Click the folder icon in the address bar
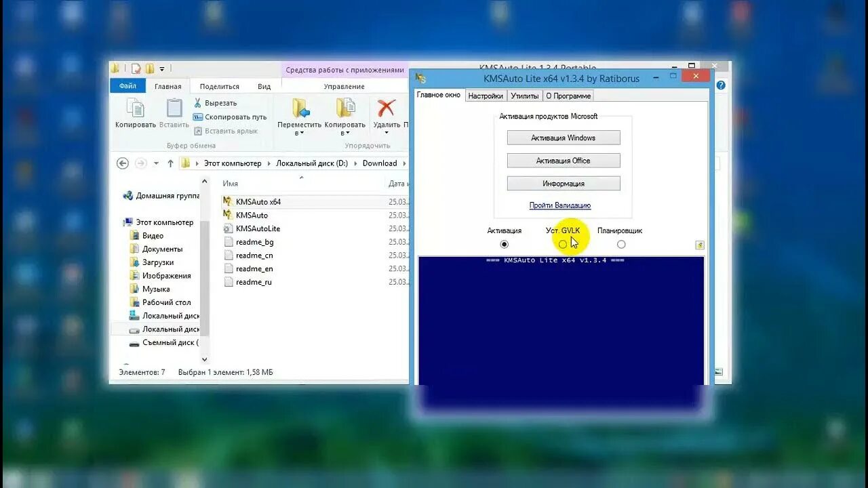The height and width of the screenshot is (488, 868). [186, 163]
